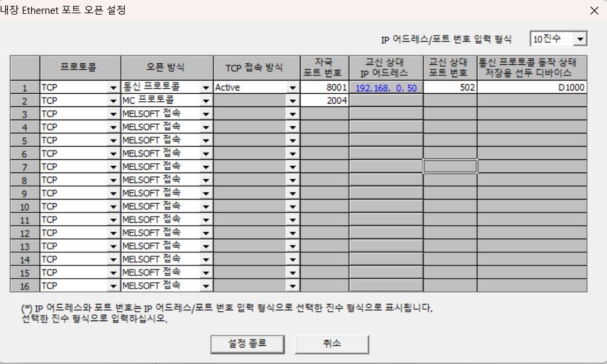The width and height of the screenshot is (607, 364).
Task: Open the MELSOFT 접속 dropdown in row 3
Action: [206, 114]
